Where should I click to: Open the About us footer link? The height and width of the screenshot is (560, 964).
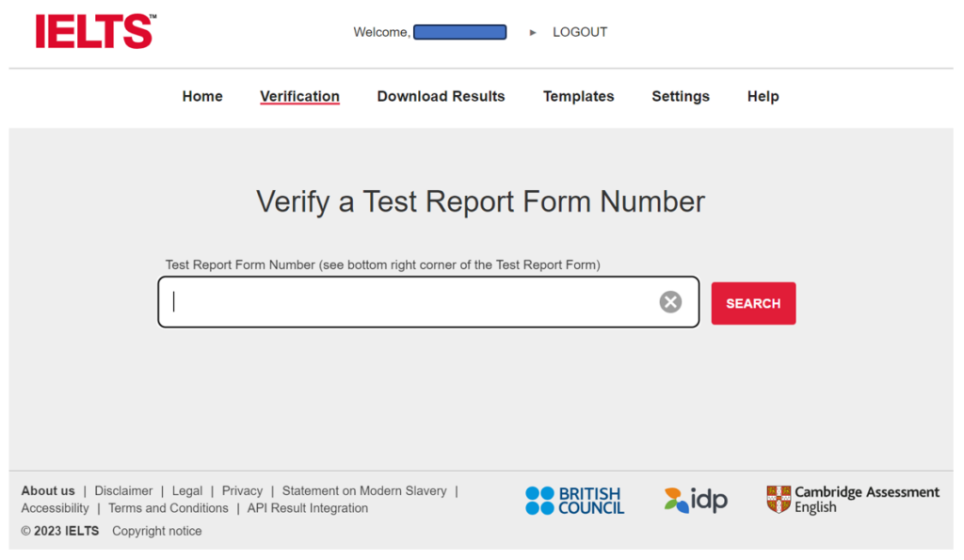click(x=48, y=490)
